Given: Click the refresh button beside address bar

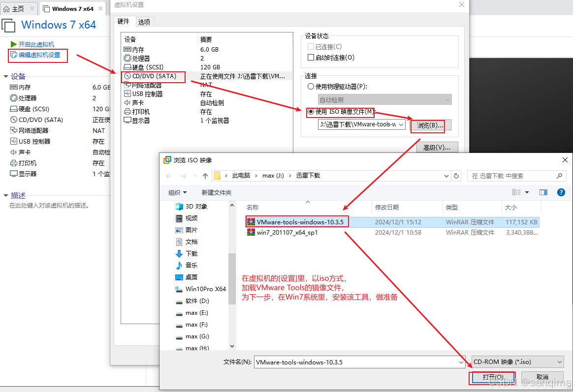Looking at the screenshot, I should point(456,176).
